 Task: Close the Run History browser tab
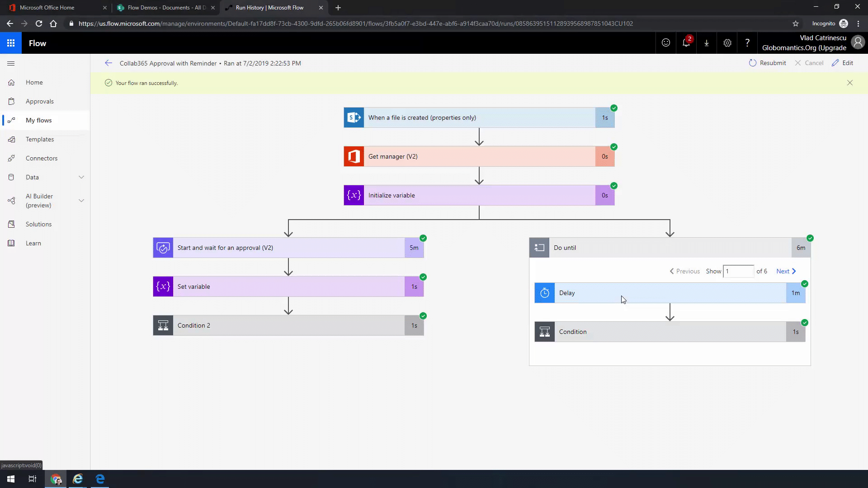[x=321, y=8]
